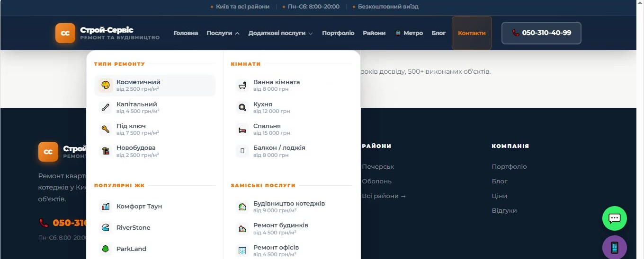The height and width of the screenshot is (259, 644).
Task: Open ParkLand complex link
Action: (x=155, y=249)
